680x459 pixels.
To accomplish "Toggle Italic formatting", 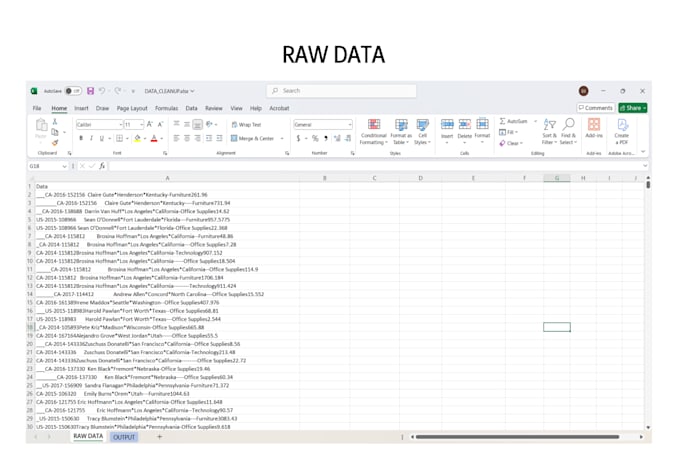I will [91, 138].
